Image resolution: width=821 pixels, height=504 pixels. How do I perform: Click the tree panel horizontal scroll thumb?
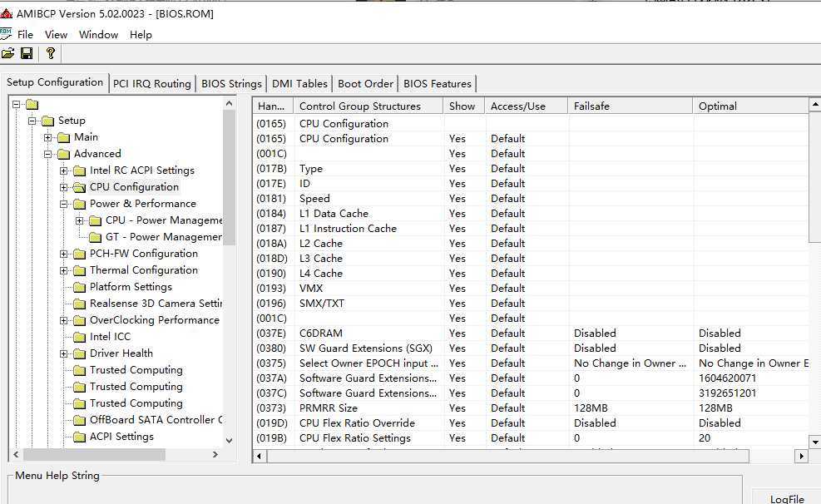click(x=94, y=454)
